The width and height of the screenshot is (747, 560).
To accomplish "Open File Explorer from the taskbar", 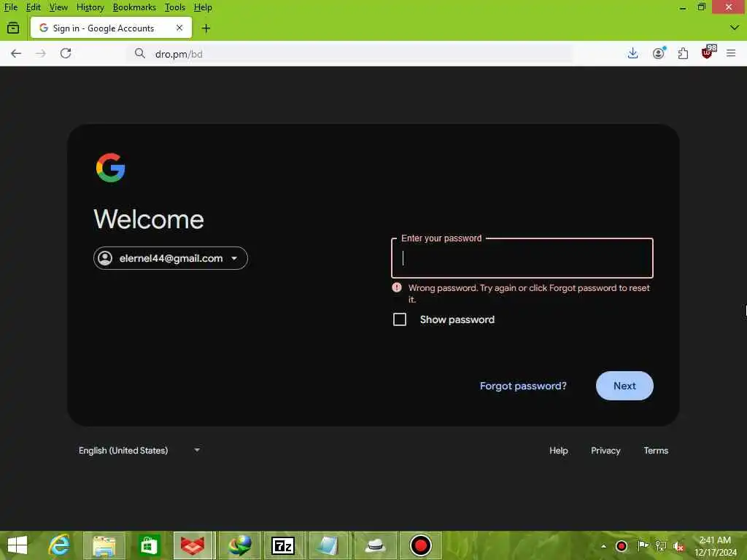I will (104, 545).
